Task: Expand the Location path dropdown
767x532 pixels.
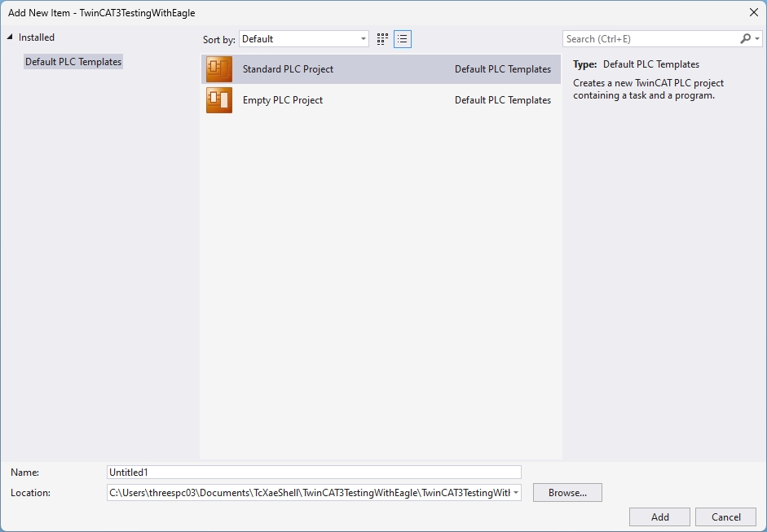Action: pyautogui.click(x=516, y=492)
